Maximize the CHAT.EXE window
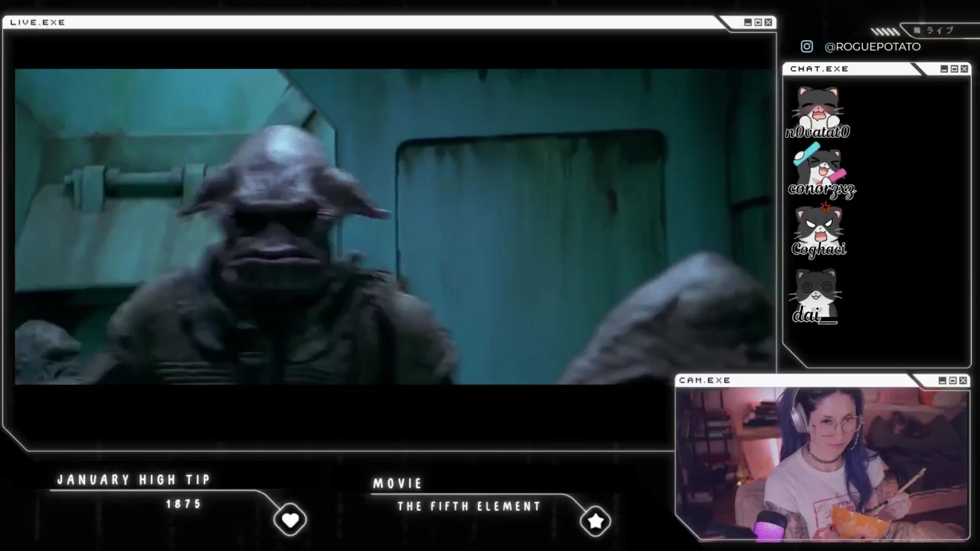Viewport: 980px width, 551px height. 954,69
